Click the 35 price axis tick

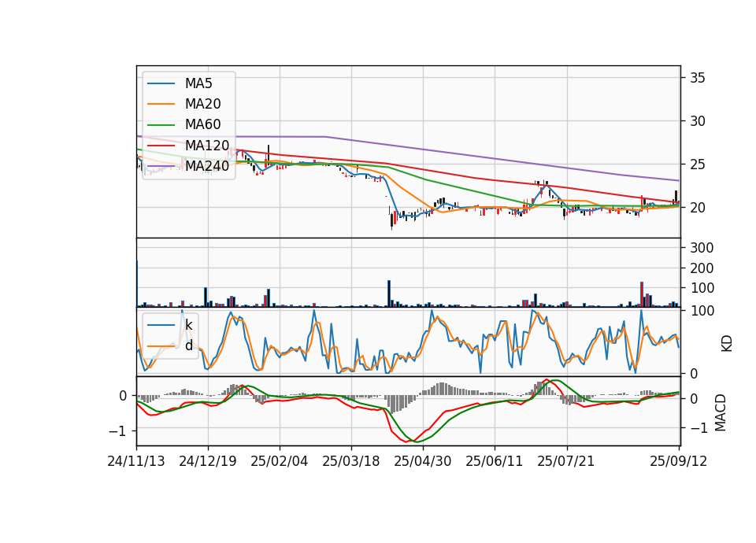pos(697,78)
